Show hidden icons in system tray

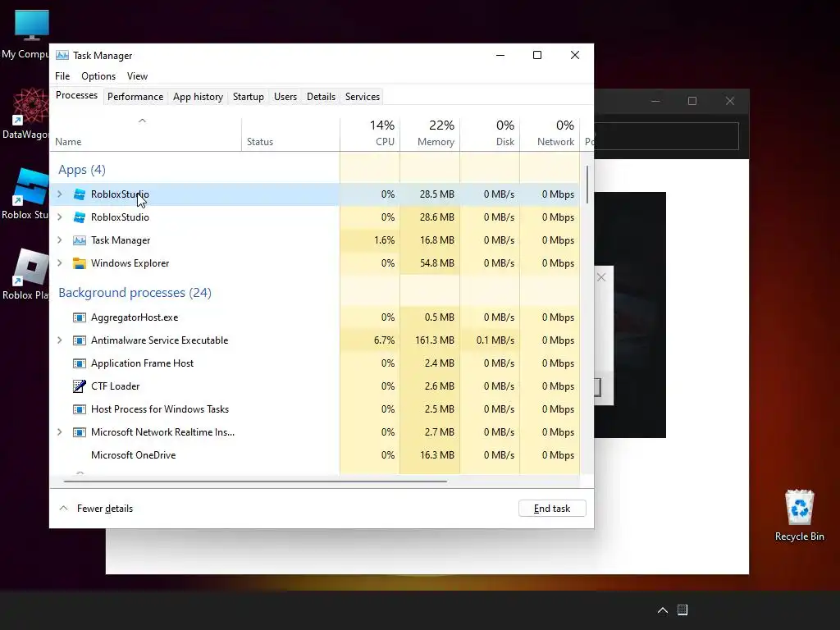point(663,610)
